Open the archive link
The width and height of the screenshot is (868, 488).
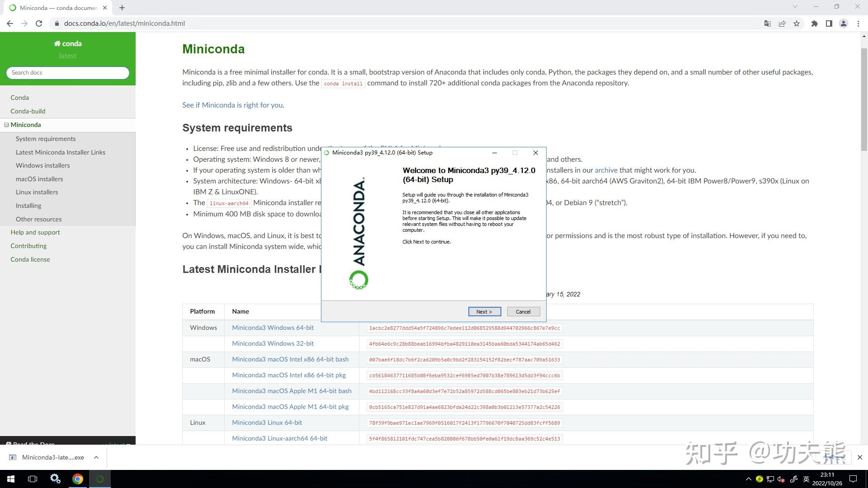[606, 170]
